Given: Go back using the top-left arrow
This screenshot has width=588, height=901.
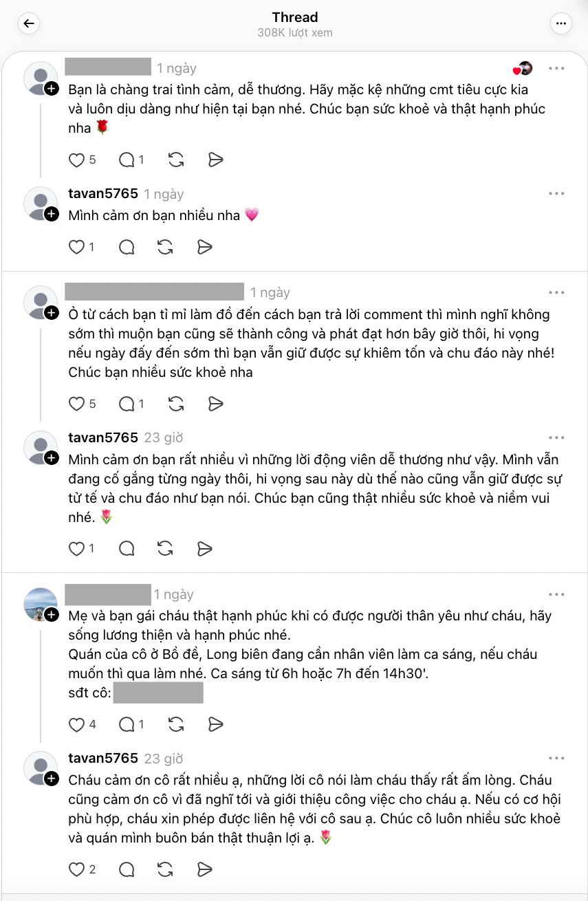Looking at the screenshot, I should [28, 24].
